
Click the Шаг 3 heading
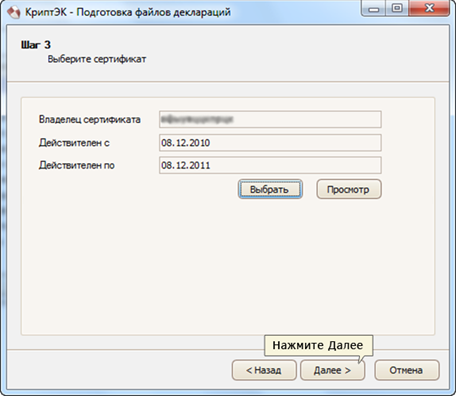click(36, 45)
